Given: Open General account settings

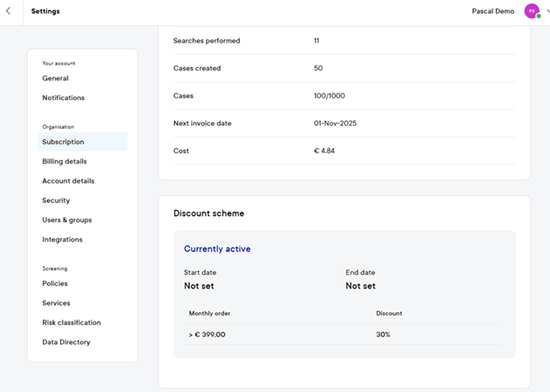Looking at the screenshot, I should click(x=56, y=79).
